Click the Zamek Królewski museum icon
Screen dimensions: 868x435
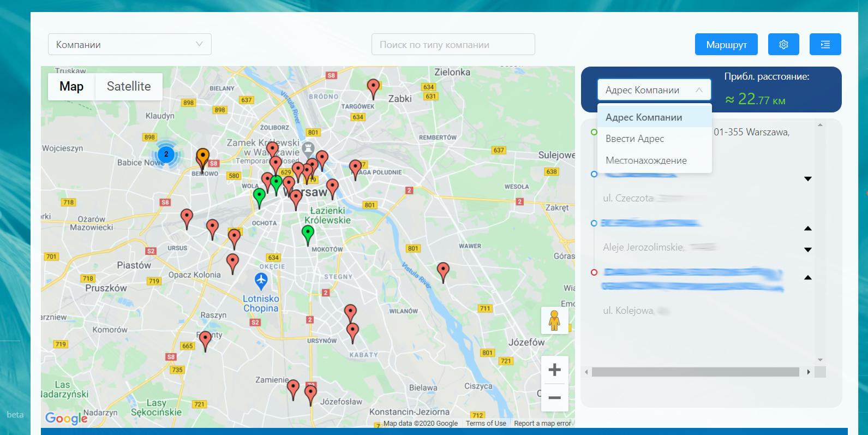(308, 148)
